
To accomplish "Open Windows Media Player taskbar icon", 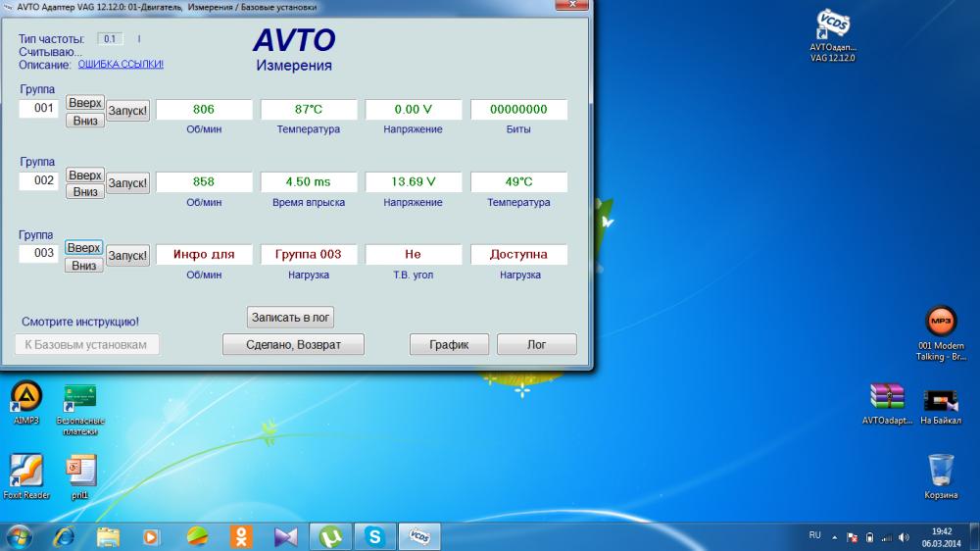I will click(151, 537).
